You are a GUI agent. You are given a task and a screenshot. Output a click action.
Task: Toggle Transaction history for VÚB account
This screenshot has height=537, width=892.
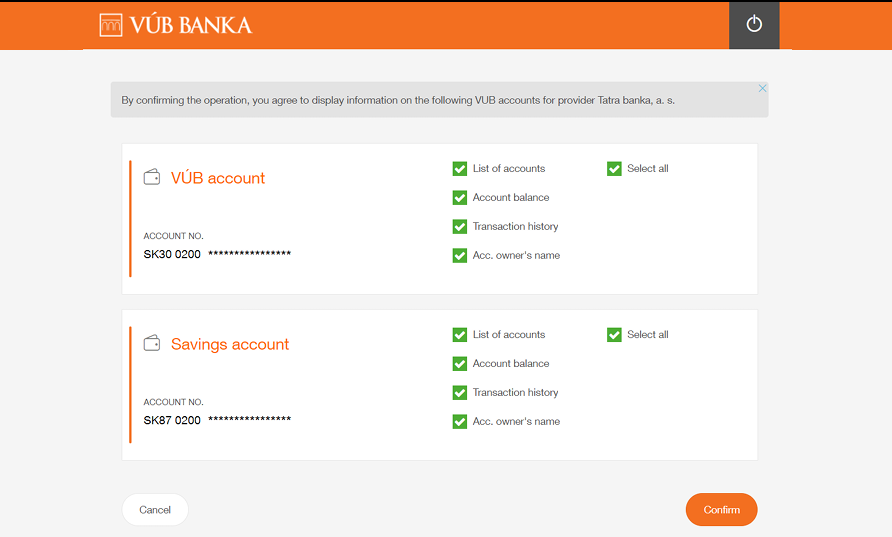(x=460, y=227)
